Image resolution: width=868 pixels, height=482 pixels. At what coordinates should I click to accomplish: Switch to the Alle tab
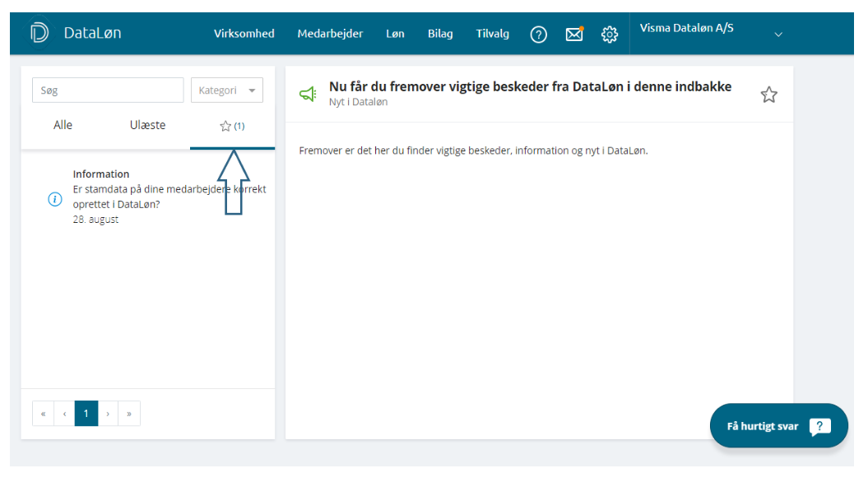pyautogui.click(x=63, y=126)
